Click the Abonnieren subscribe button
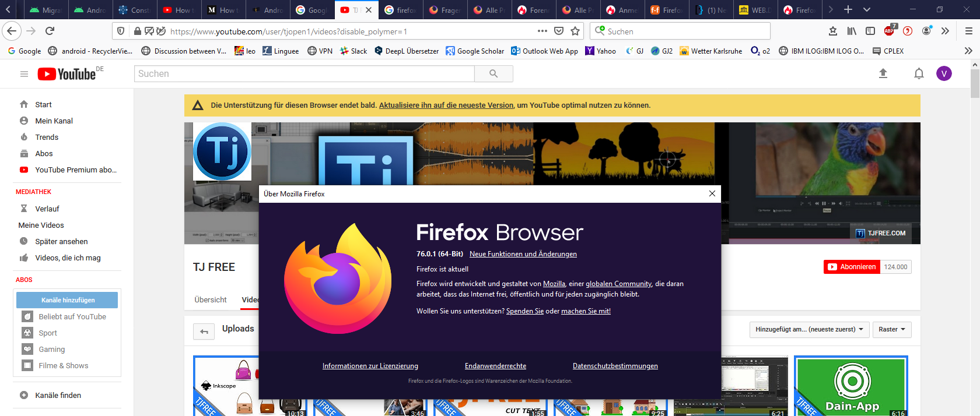Screen dimensions: 980x416 coord(851,267)
